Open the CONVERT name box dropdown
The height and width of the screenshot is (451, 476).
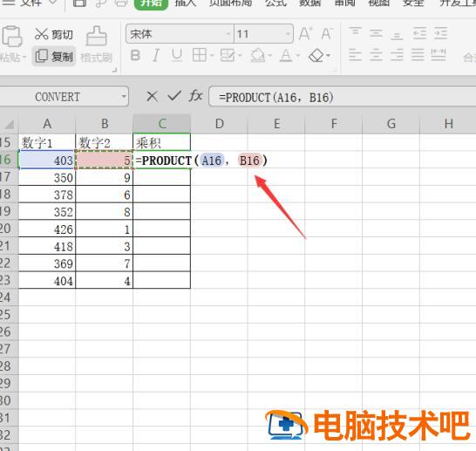click(x=124, y=97)
